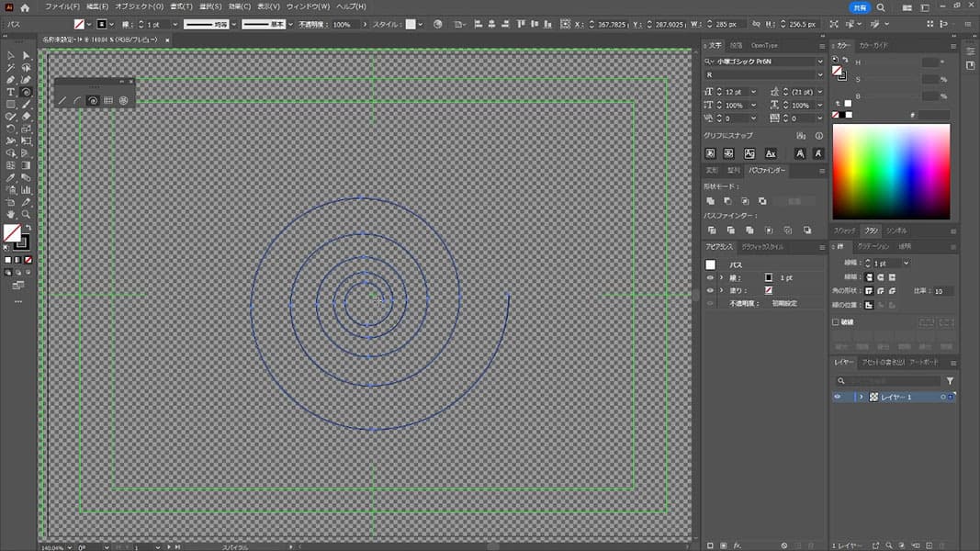Expand the レイヤー 1 layer contents
The height and width of the screenshot is (551, 980).
[862, 397]
